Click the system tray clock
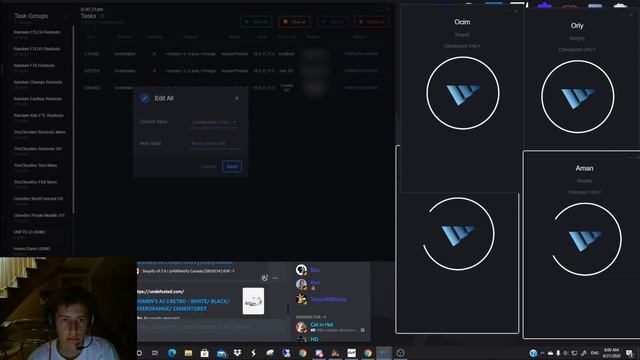Viewport: 640px width, 360px height. pos(611,353)
